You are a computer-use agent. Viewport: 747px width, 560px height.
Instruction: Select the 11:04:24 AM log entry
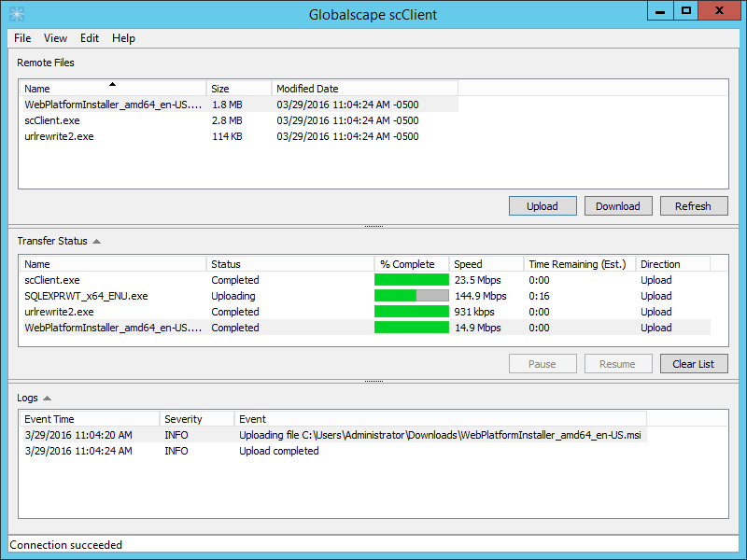[334, 451]
